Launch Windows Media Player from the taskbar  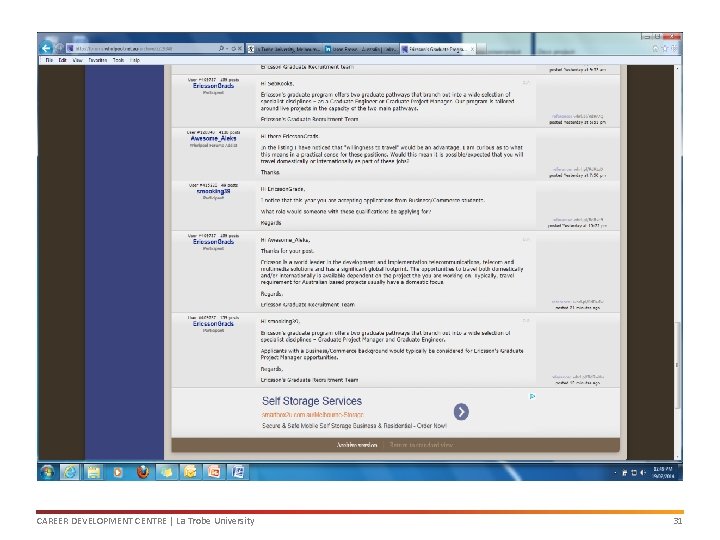(x=118, y=472)
